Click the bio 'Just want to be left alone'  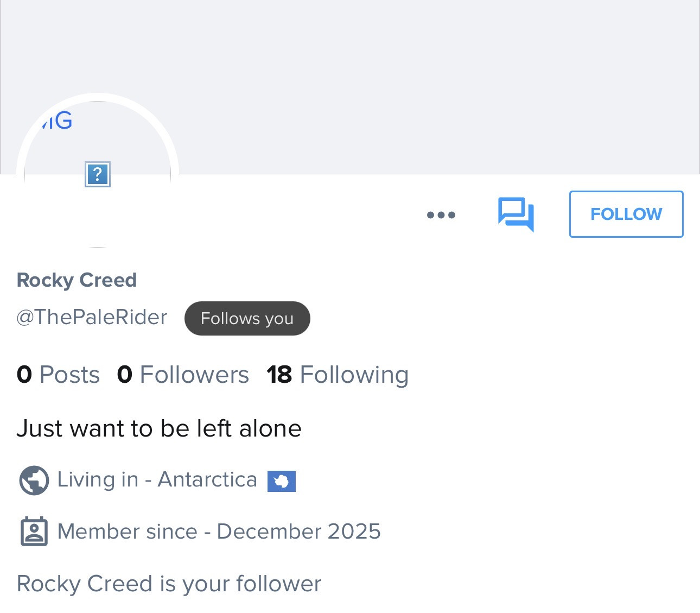click(159, 428)
